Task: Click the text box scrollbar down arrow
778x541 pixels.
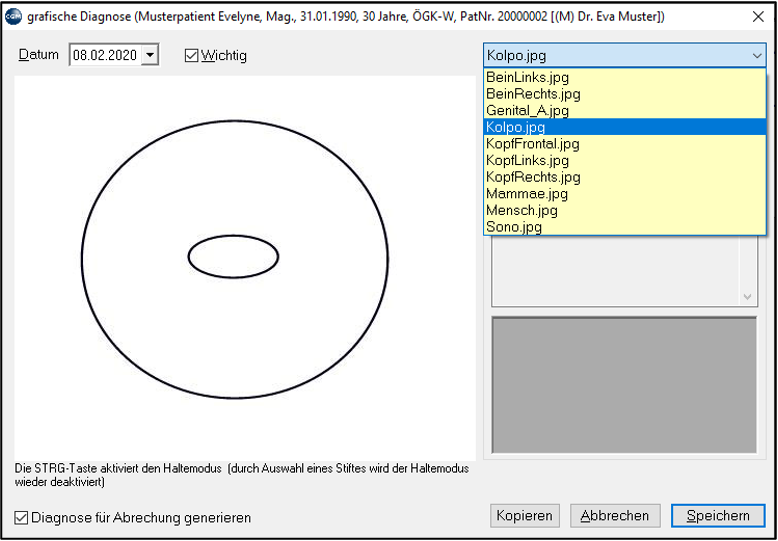Action: (x=747, y=297)
